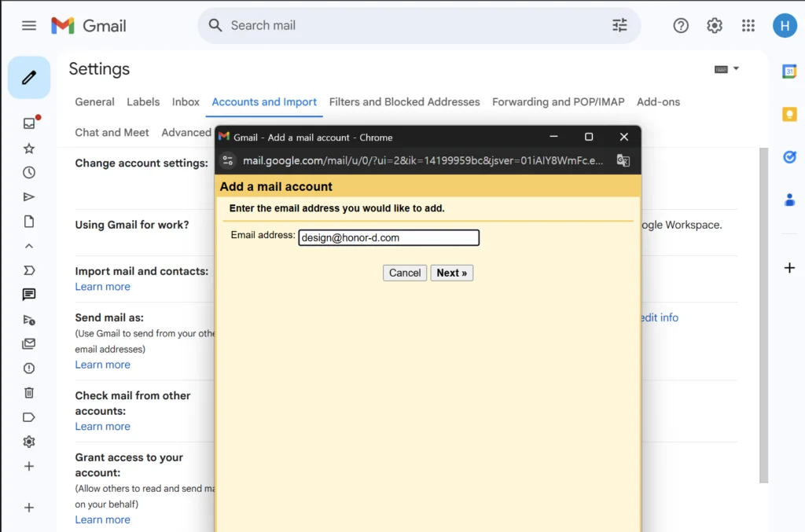Click Learn more under Check mail from other accounts
Screen dimensions: 805x532
pos(103,427)
